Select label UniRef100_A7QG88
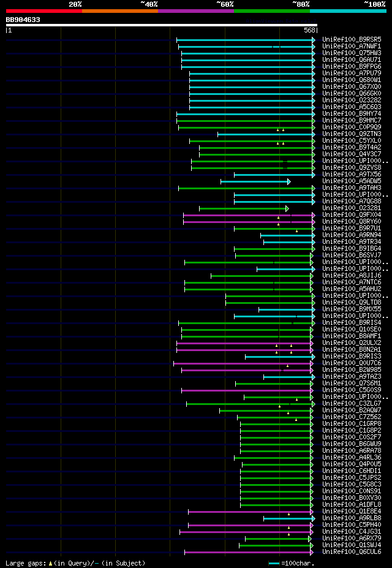This screenshot has height=568, width=392. [x=352, y=202]
